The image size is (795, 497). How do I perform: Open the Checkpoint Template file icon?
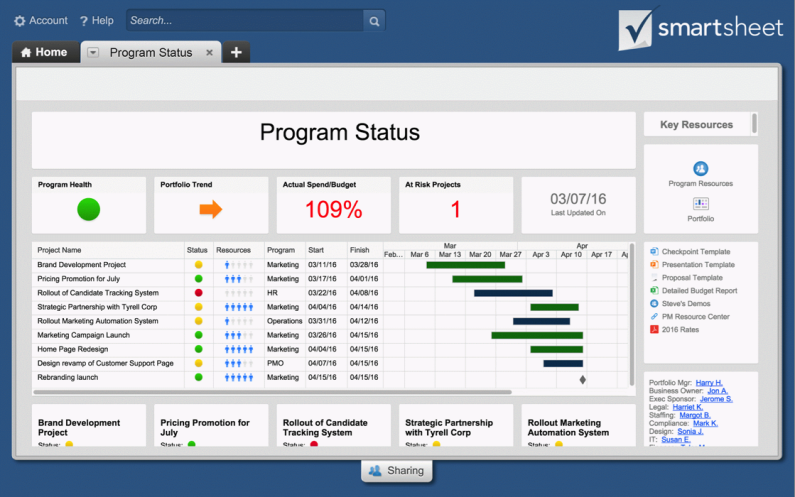point(654,252)
